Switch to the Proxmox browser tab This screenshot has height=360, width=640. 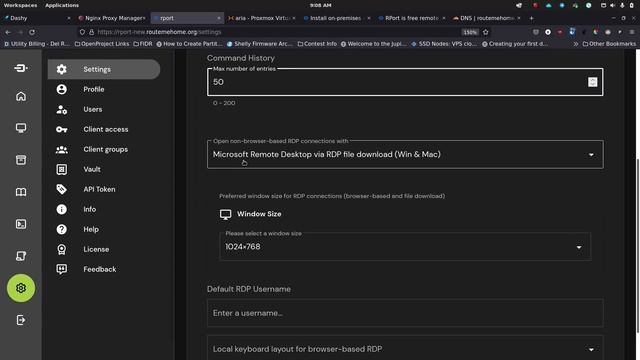261,18
